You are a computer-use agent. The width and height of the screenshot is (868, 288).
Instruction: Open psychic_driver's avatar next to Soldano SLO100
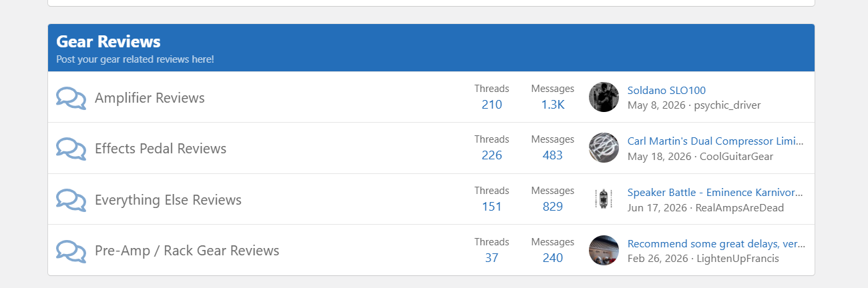pyautogui.click(x=604, y=97)
